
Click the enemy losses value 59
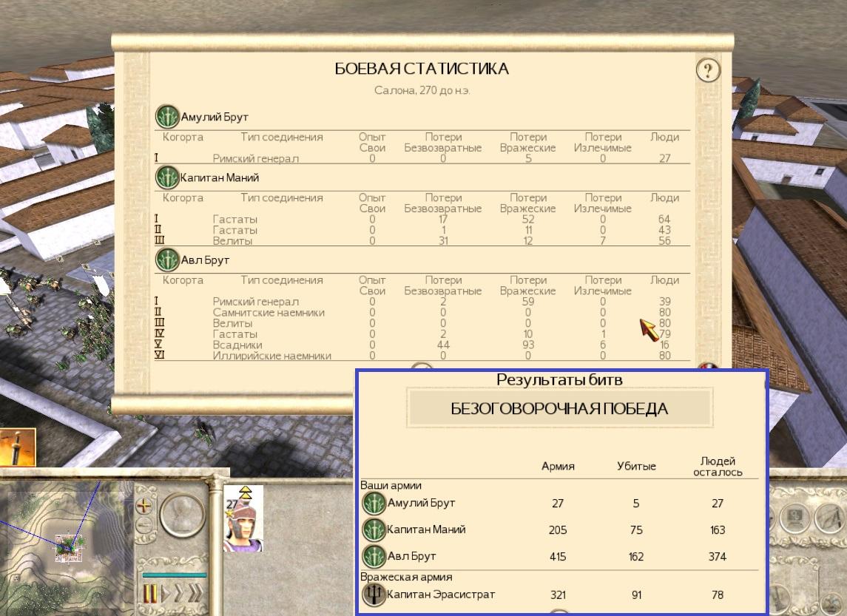coord(527,302)
